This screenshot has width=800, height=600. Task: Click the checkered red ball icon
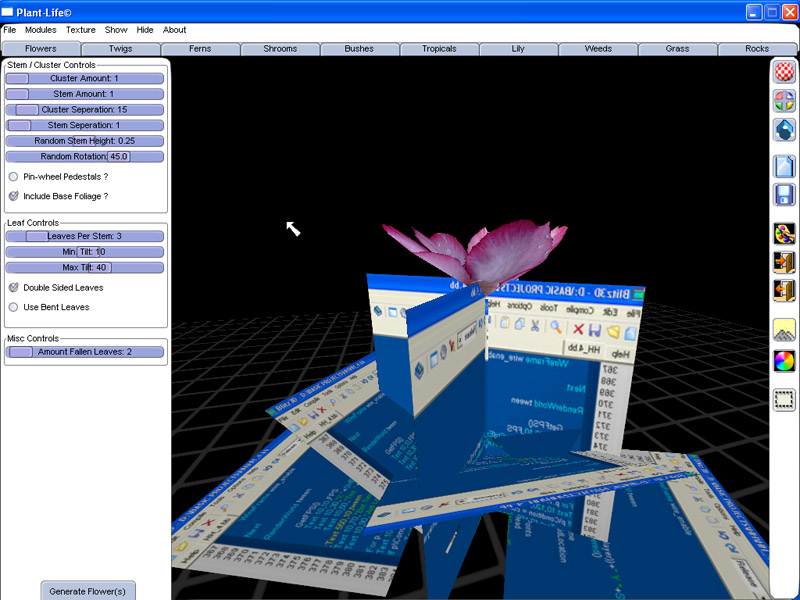(784, 71)
